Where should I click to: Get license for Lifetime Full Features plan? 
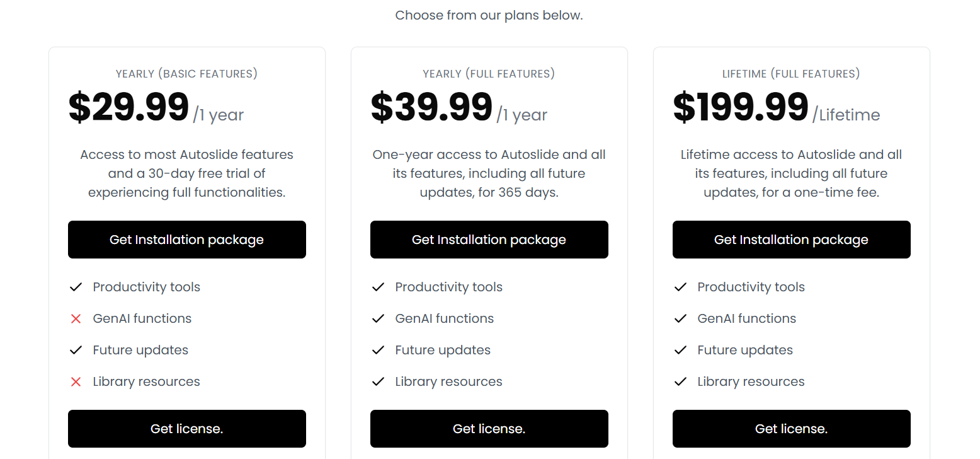coord(792,429)
